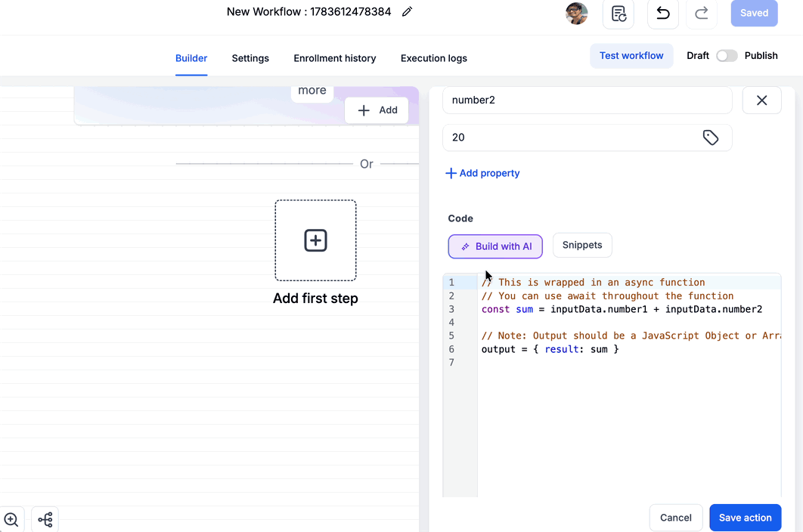The height and width of the screenshot is (532, 803).
Task: Open the Execution logs tab
Action: coord(434,58)
